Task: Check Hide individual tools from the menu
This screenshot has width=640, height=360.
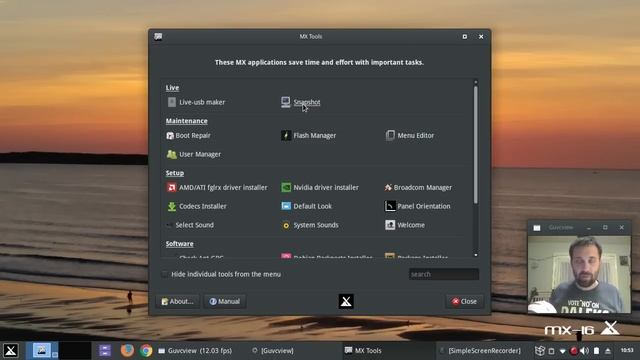Action: (164, 274)
